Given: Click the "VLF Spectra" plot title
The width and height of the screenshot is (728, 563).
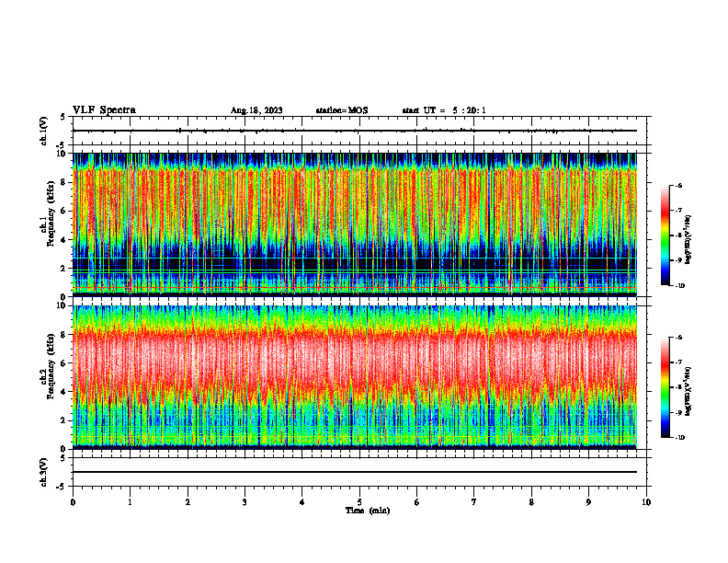Looking at the screenshot, I should point(104,110).
